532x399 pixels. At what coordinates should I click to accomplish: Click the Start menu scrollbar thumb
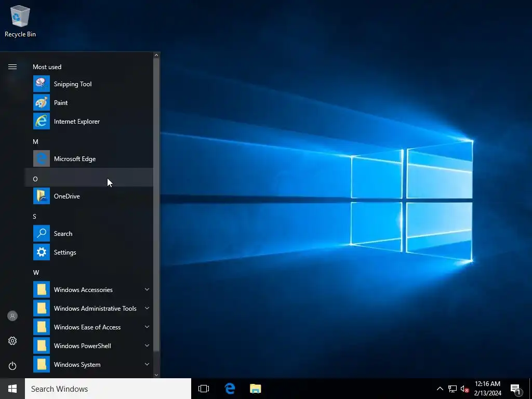156,205
